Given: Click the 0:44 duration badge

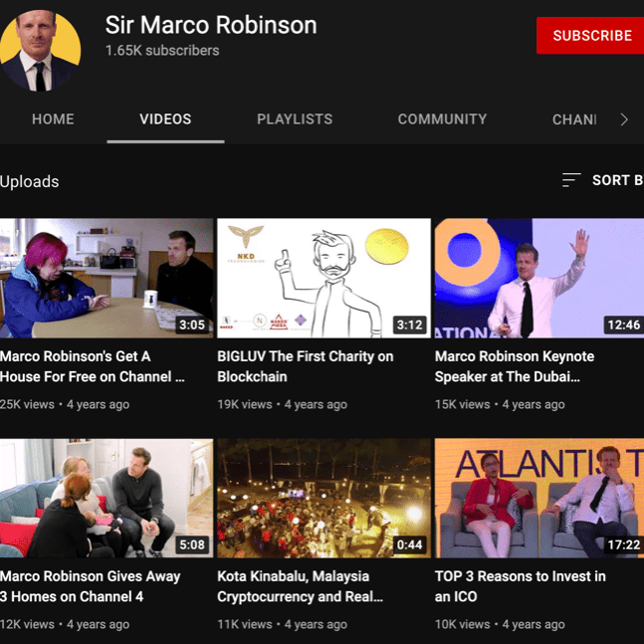Looking at the screenshot, I should coord(409,544).
